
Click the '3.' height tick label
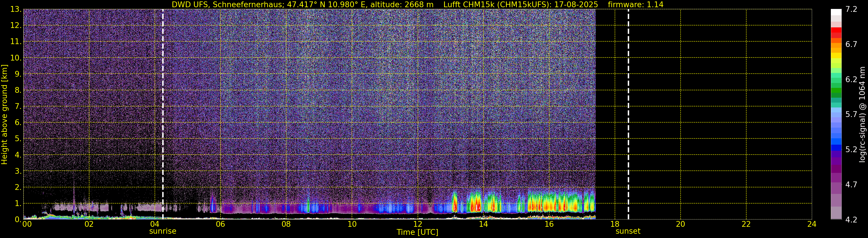(x=18, y=171)
